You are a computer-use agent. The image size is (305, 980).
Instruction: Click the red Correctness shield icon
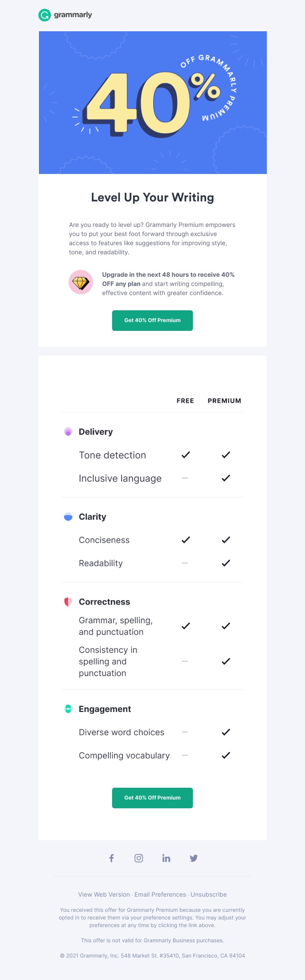click(68, 602)
